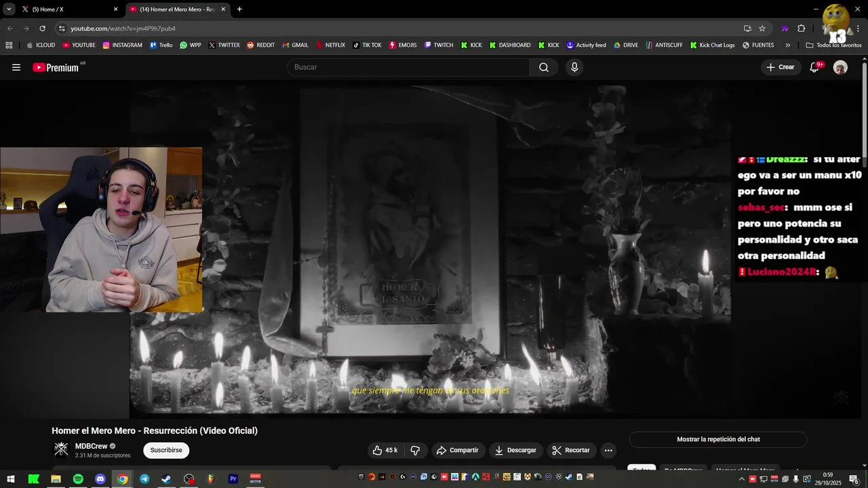
Task: Open the ICLOUD bookmark
Action: tap(41, 45)
